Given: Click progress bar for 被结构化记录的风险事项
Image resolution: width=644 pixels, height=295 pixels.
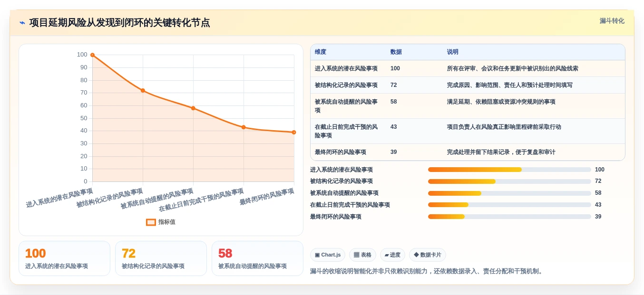Looking at the screenshot, I should (x=509, y=181).
